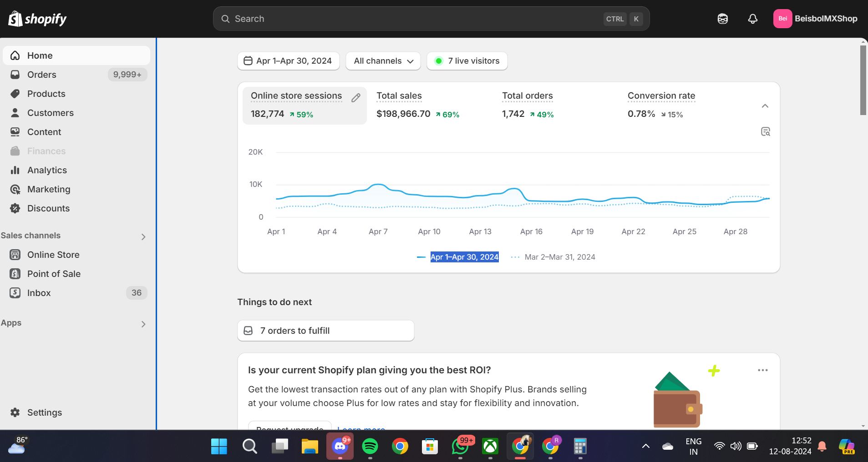Viewport: 868px width, 462px height.
Task: Open the Chrome icon with R profile badge
Action: (x=550, y=447)
